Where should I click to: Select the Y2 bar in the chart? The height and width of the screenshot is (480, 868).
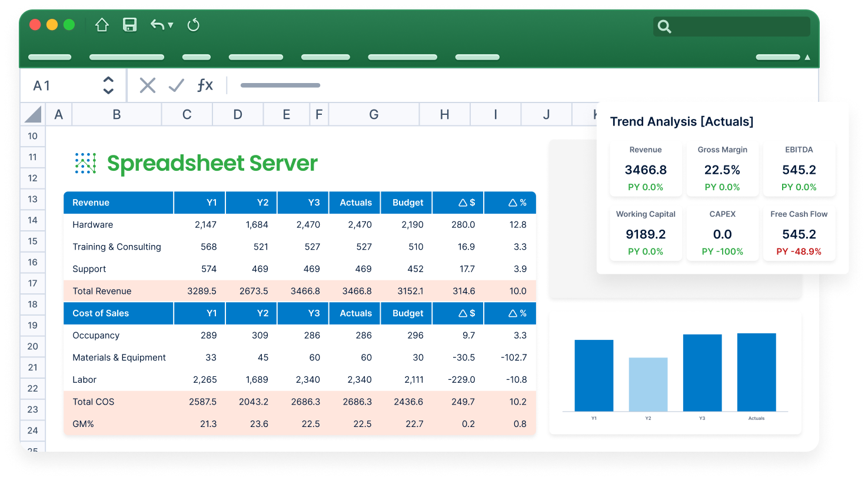tap(647, 383)
